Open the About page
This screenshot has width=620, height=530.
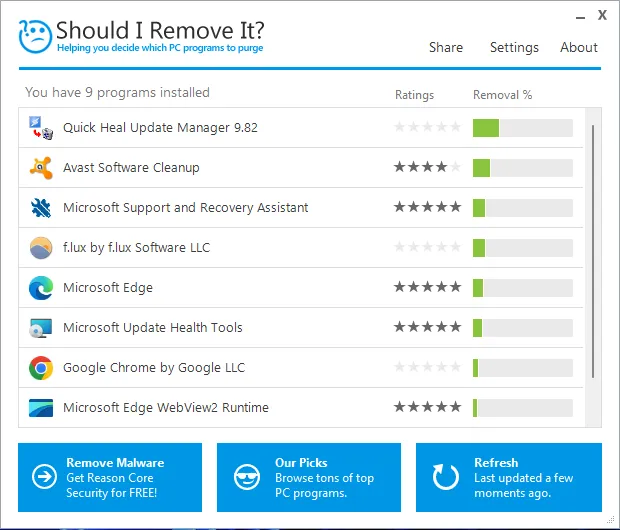578,47
